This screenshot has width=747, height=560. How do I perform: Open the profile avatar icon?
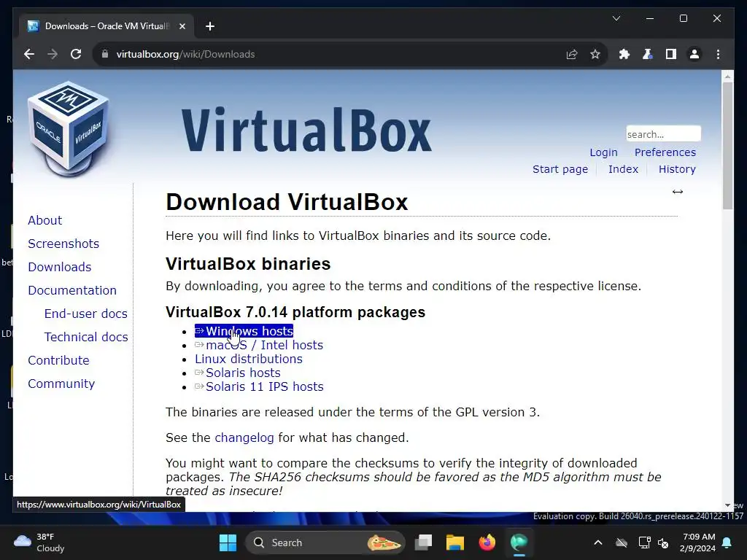(x=694, y=54)
